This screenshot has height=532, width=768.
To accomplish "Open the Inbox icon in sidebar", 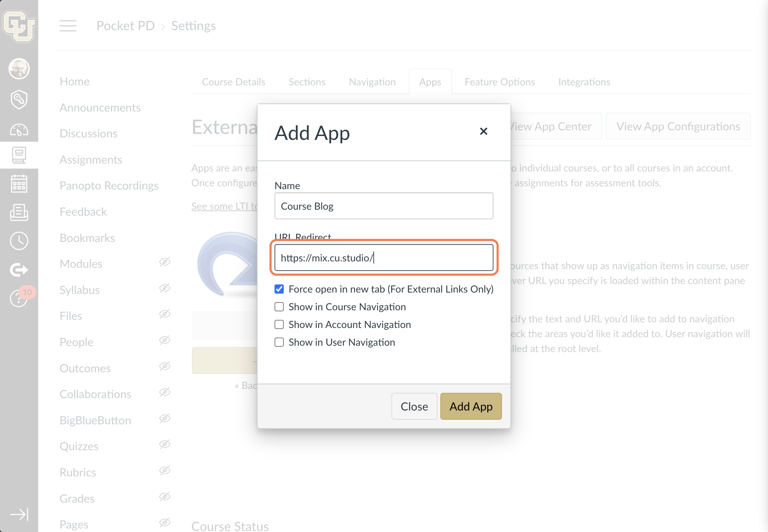I will pos(19,213).
